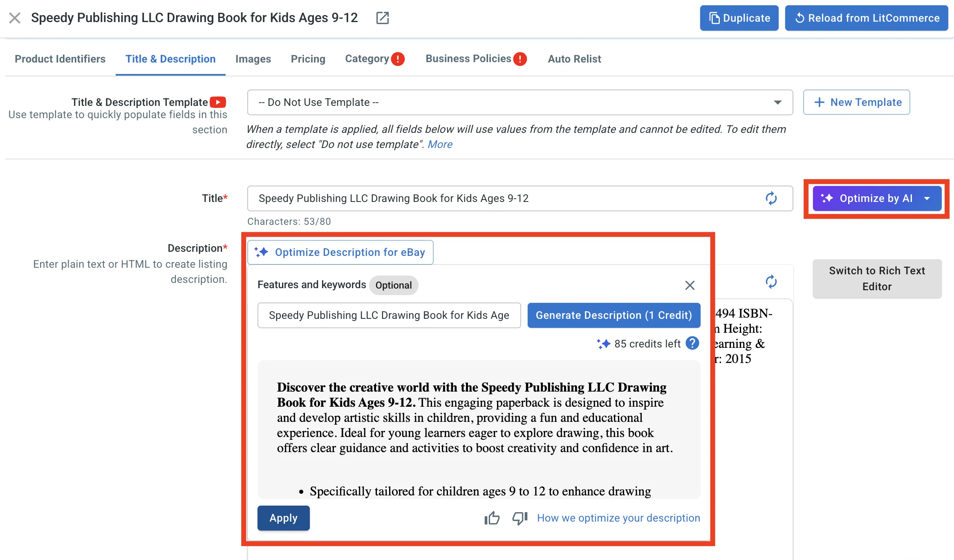This screenshot has height=560, width=954.
Task: Click the 'Characters: 53/80' counter text
Action: (x=289, y=222)
